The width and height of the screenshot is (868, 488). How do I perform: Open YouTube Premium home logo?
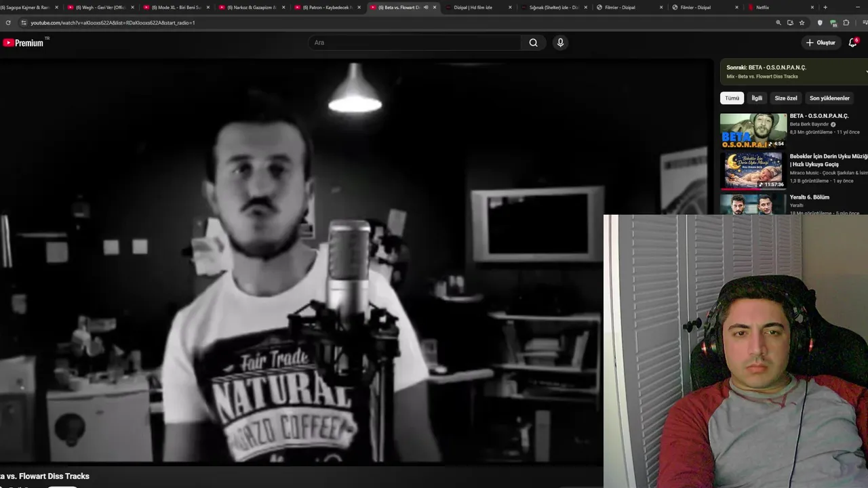click(23, 43)
